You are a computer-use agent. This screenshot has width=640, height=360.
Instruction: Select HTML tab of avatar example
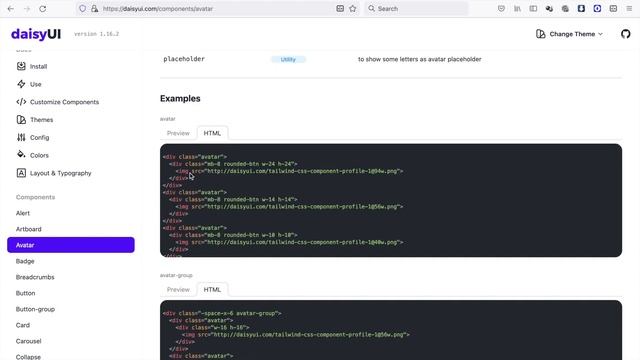[x=212, y=133]
